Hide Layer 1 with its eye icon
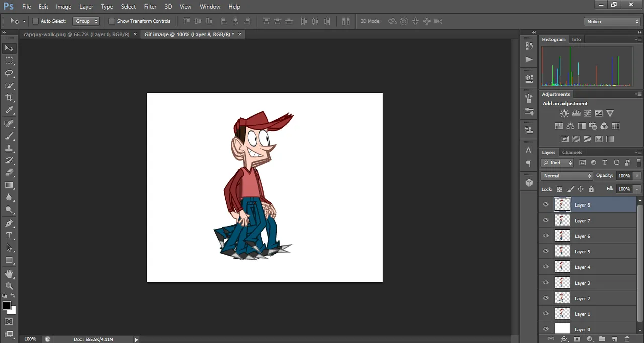Screen dimensions: 644x343 (x=546, y=314)
